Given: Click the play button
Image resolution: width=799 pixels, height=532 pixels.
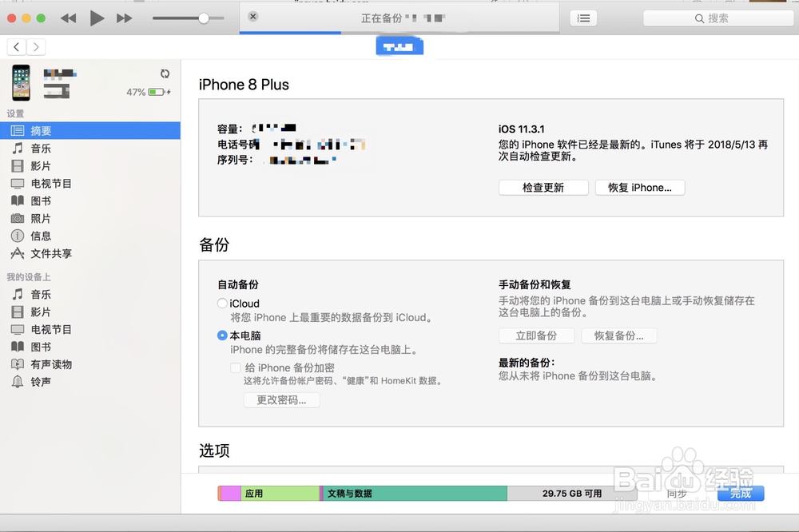Looking at the screenshot, I should pos(97,18).
